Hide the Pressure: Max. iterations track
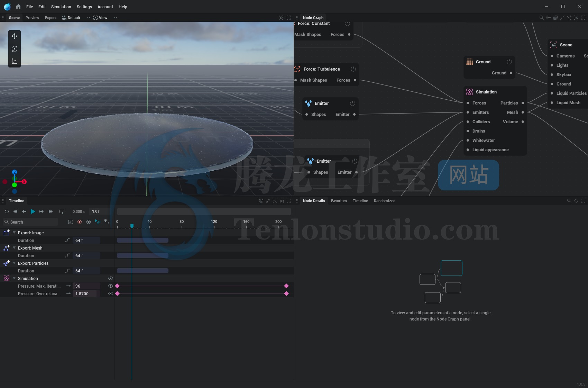Screen dimensions: 588x388 pyautogui.click(x=111, y=286)
